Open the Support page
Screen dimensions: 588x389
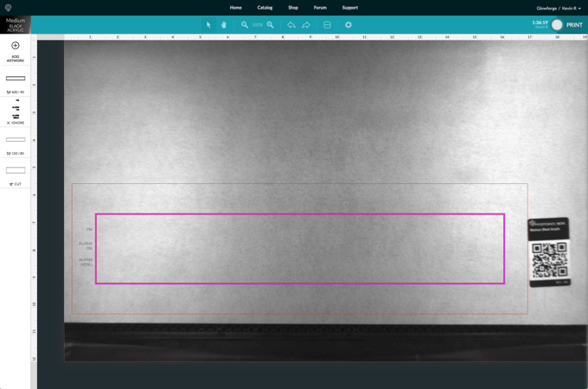click(x=350, y=8)
